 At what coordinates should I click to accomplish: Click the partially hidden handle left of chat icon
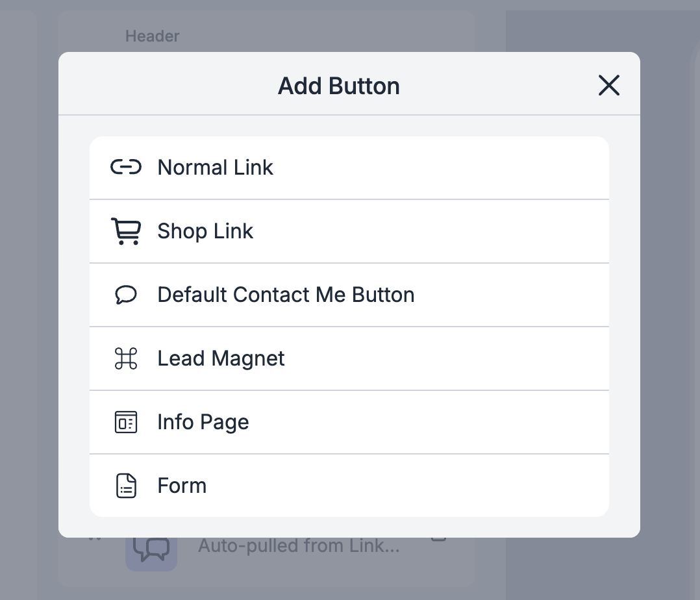click(x=95, y=538)
